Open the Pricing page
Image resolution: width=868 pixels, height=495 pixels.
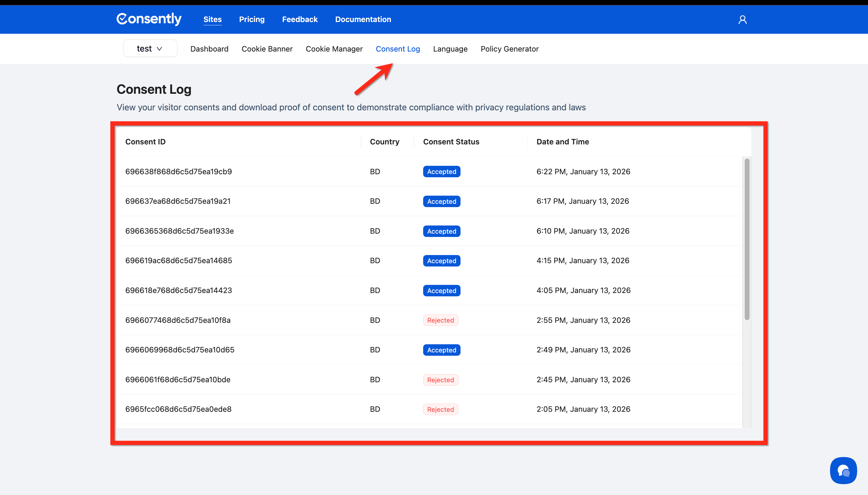251,19
